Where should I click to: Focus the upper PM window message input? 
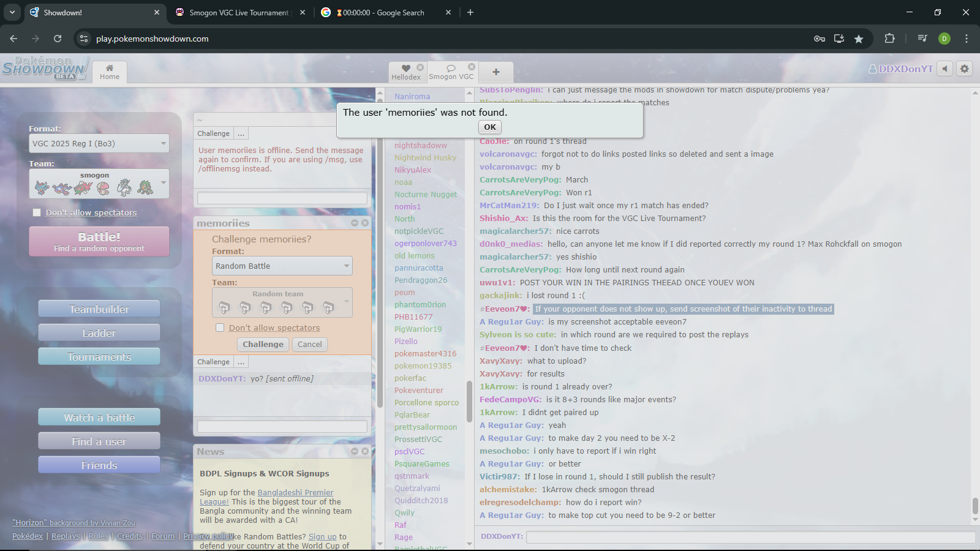tap(282, 198)
